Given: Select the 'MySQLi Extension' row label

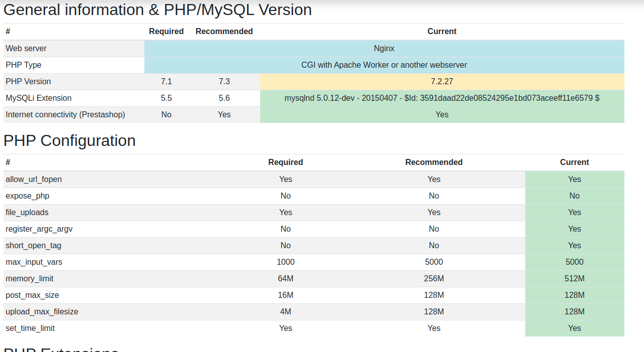Looking at the screenshot, I should [39, 98].
